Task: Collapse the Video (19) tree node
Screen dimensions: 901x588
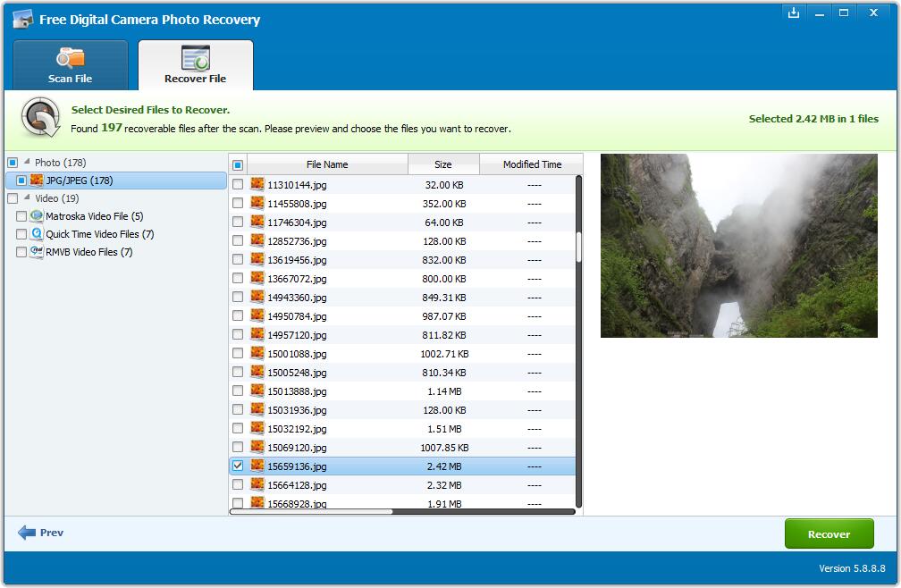Action: pyautogui.click(x=27, y=197)
